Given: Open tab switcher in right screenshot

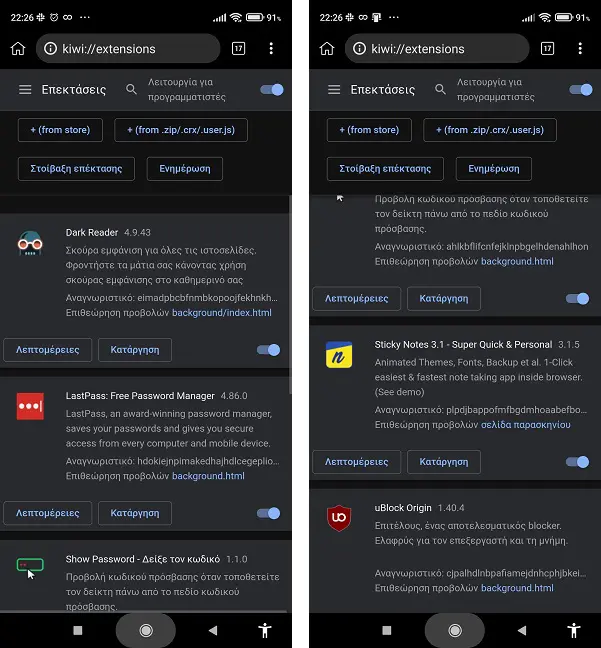Looking at the screenshot, I should point(547,49).
